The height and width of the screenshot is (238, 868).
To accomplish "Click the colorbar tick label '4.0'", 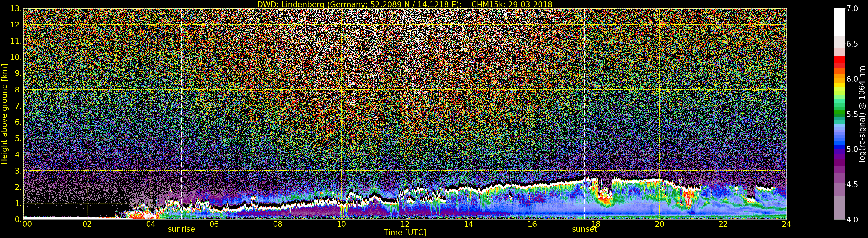I will [x=852, y=220].
